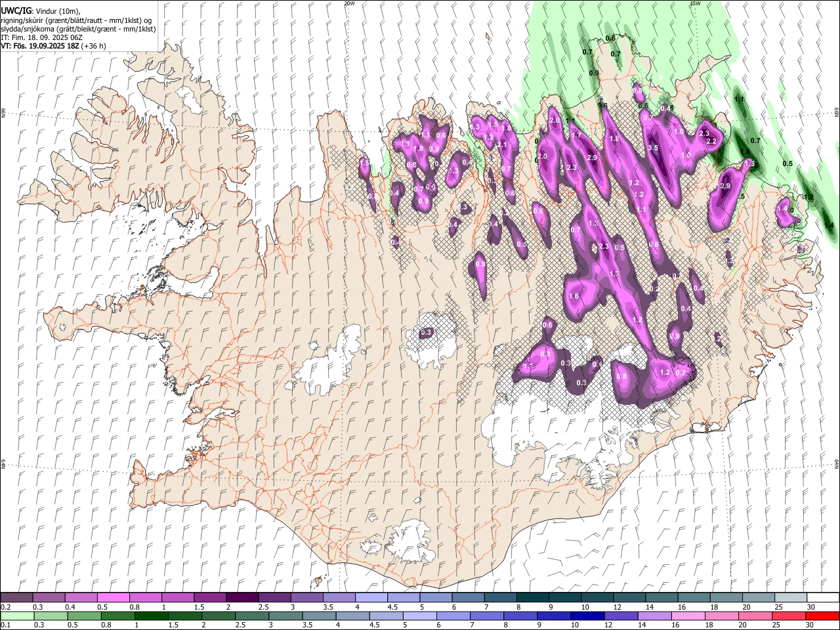This screenshot has height=630, width=840.
Task: Click the '1.6' value in the central highlands snow area
Action: [x=574, y=297]
